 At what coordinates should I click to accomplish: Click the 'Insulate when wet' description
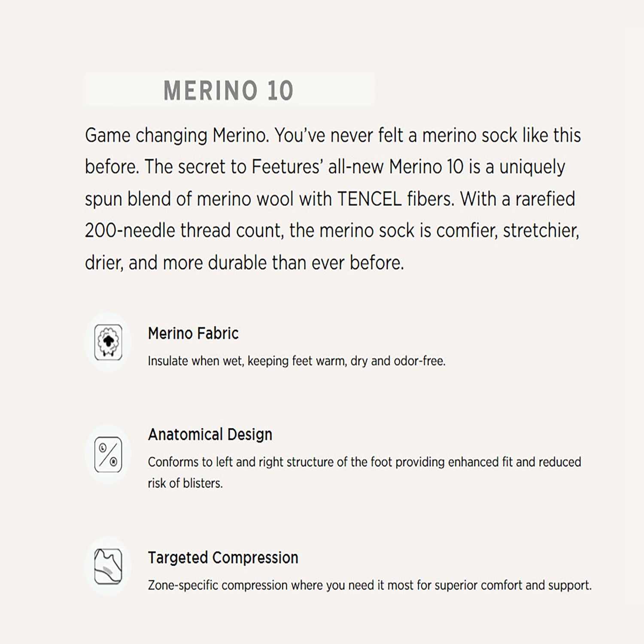point(296,361)
